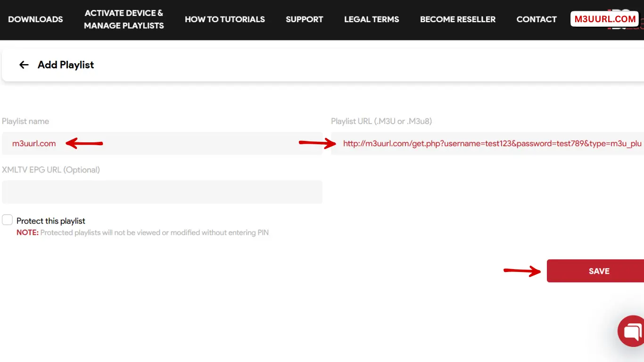Open the live chat bubble widget
644x362 pixels.
631,331
